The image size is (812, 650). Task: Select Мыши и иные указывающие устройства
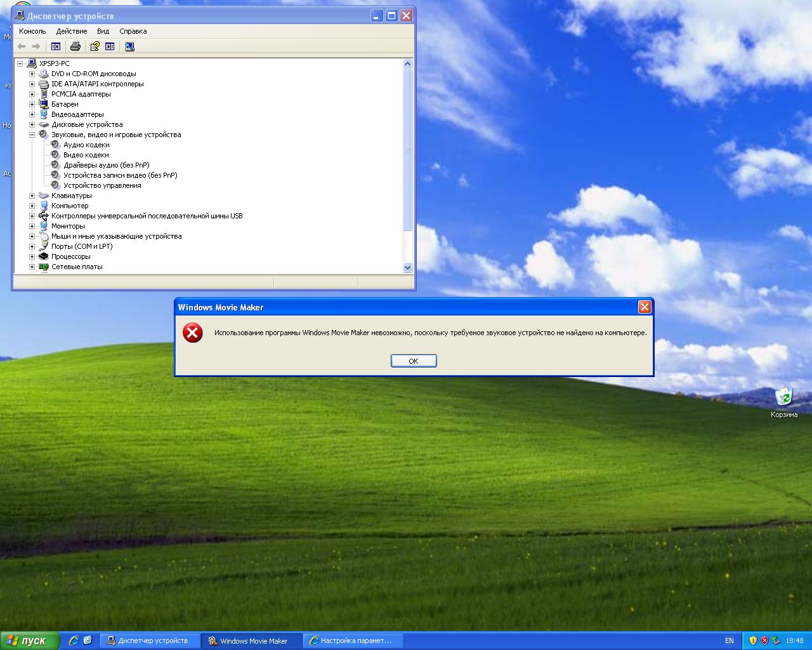117,236
